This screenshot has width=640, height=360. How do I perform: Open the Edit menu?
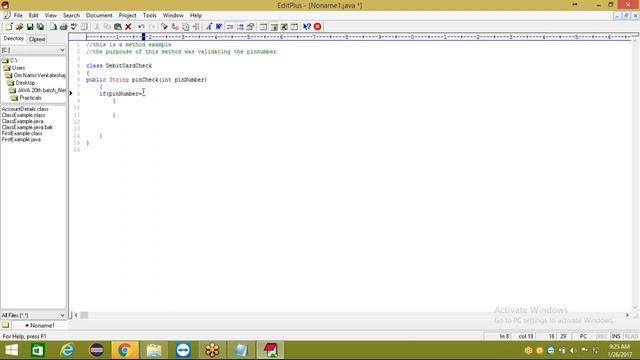[x=33, y=16]
